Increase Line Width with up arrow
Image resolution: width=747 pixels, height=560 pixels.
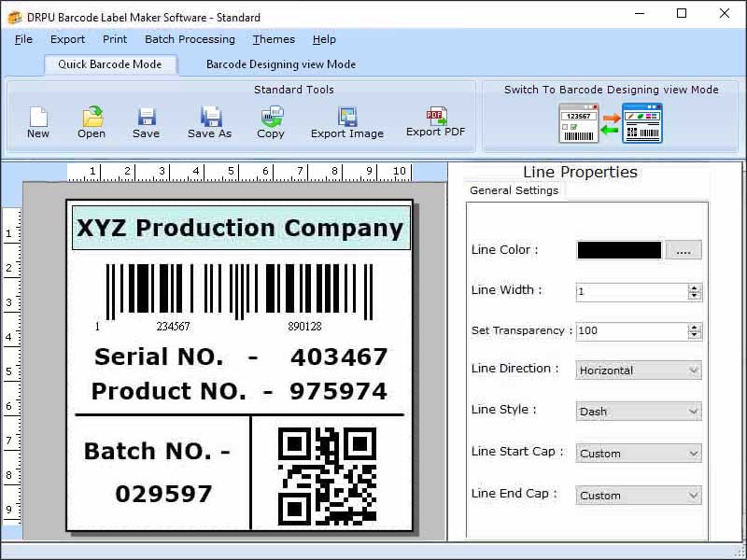click(x=695, y=288)
